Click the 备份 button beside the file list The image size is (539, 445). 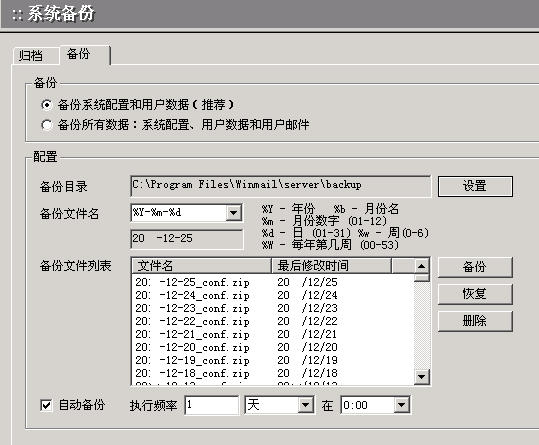pyautogui.click(x=475, y=267)
